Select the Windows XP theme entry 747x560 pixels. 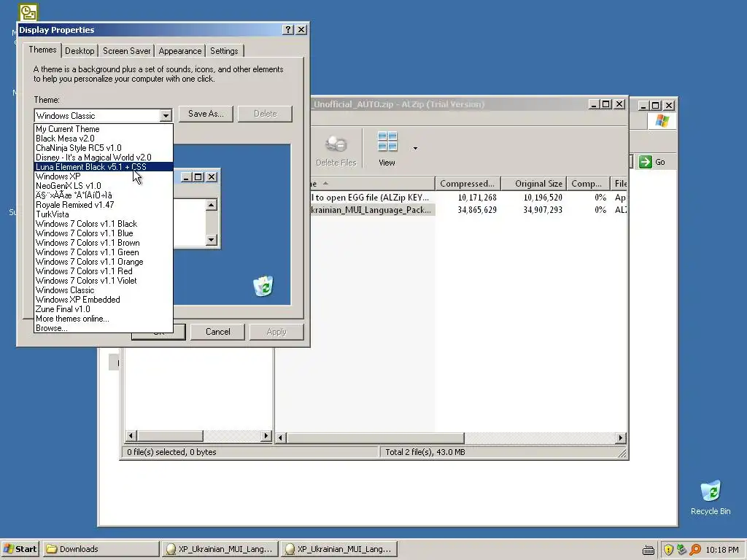click(104, 176)
